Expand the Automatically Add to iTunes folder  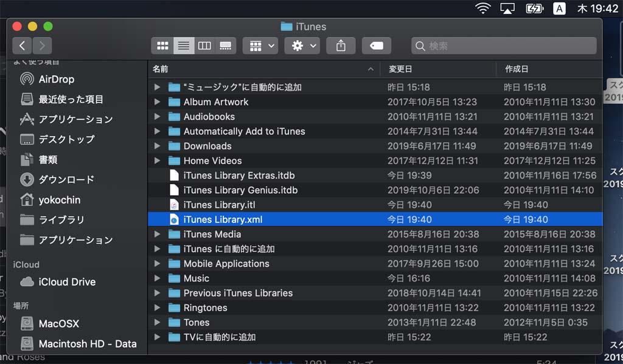(x=157, y=131)
